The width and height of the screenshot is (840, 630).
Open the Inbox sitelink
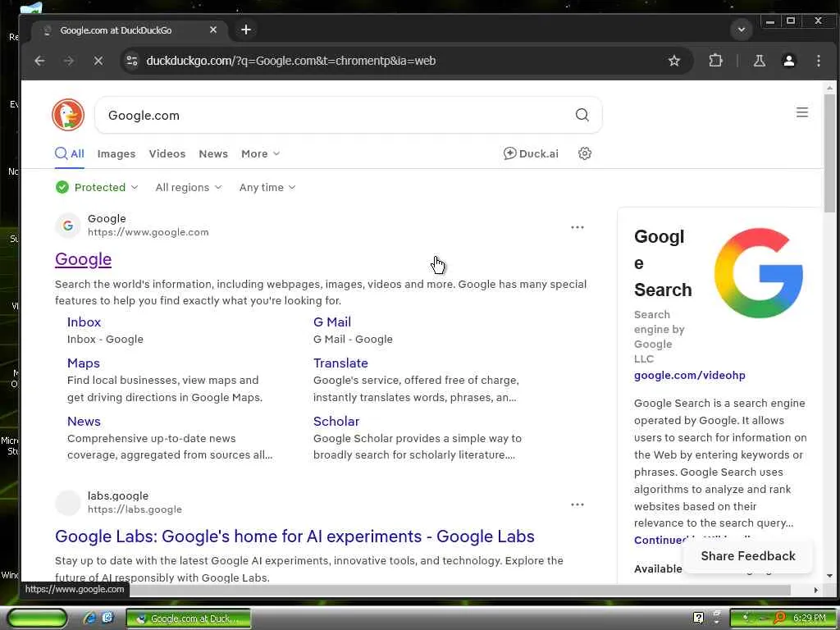click(x=84, y=322)
